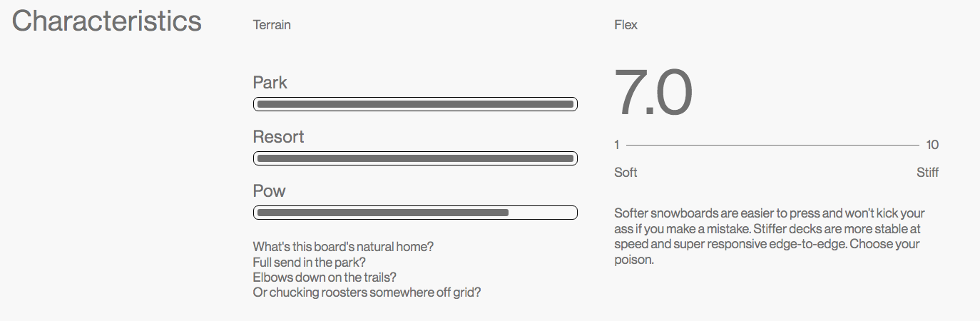Viewport: 980px width, 321px height.
Task: Click the Pow rating bar
Action: [415, 213]
